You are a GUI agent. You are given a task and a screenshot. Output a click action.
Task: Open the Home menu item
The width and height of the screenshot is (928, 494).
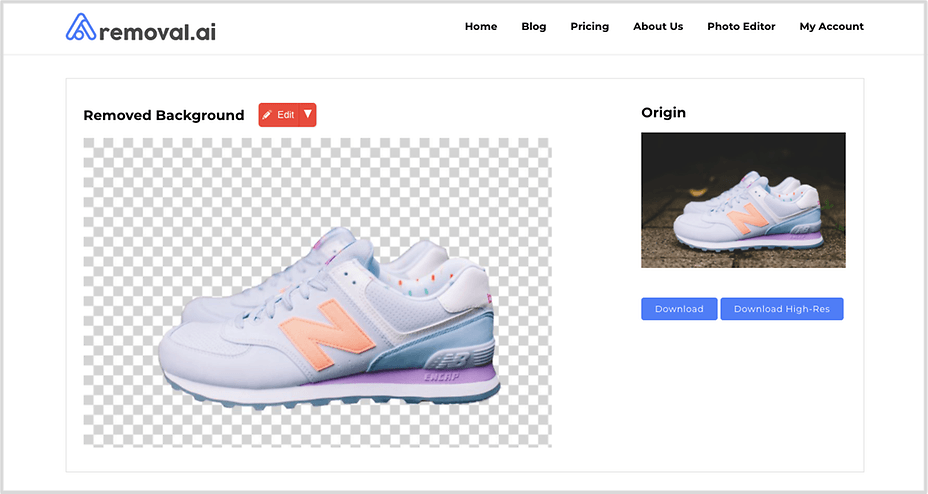point(481,27)
